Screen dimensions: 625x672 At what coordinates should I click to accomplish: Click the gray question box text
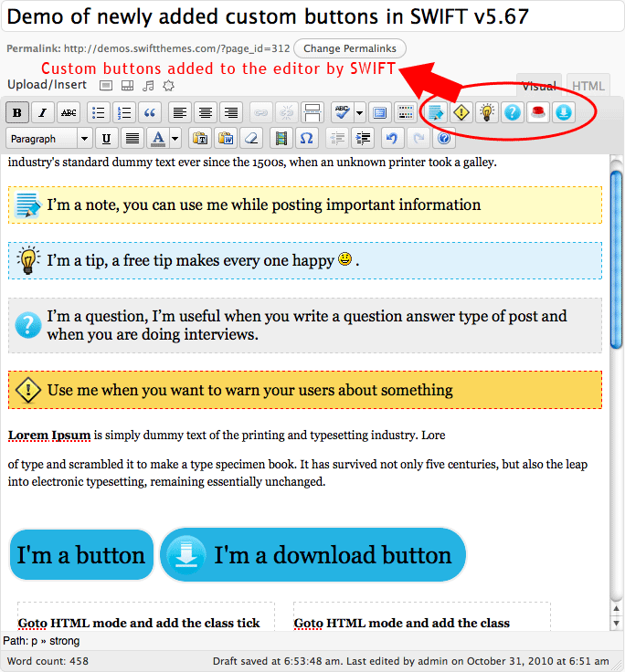point(307,325)
